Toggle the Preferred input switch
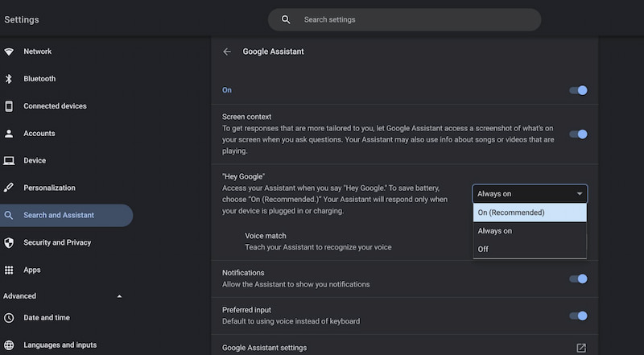Screen dimensions: 644x355 click(x=578, y=316)
